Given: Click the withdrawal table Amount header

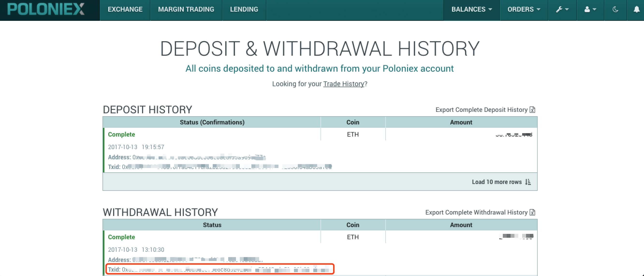Looking at the screenshot, I should [461, 225].
